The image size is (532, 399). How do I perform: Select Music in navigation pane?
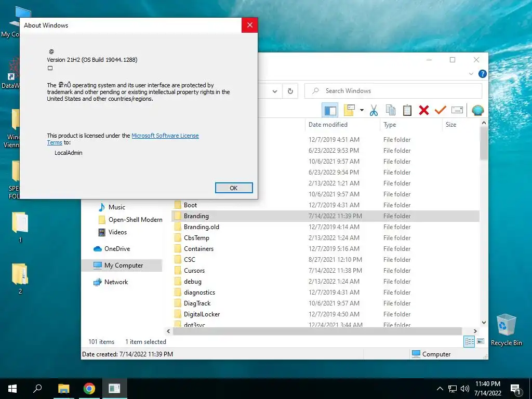116,207
